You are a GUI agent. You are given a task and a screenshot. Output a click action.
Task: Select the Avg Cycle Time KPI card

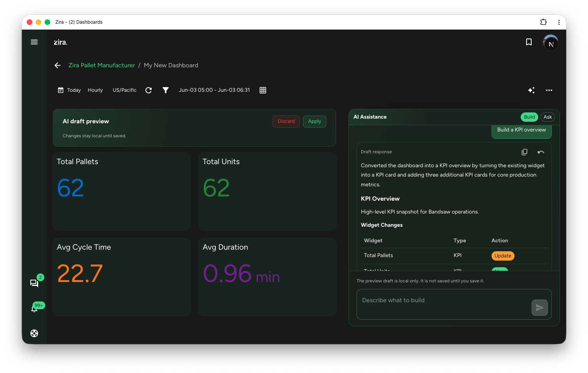(x=121, y=277)
